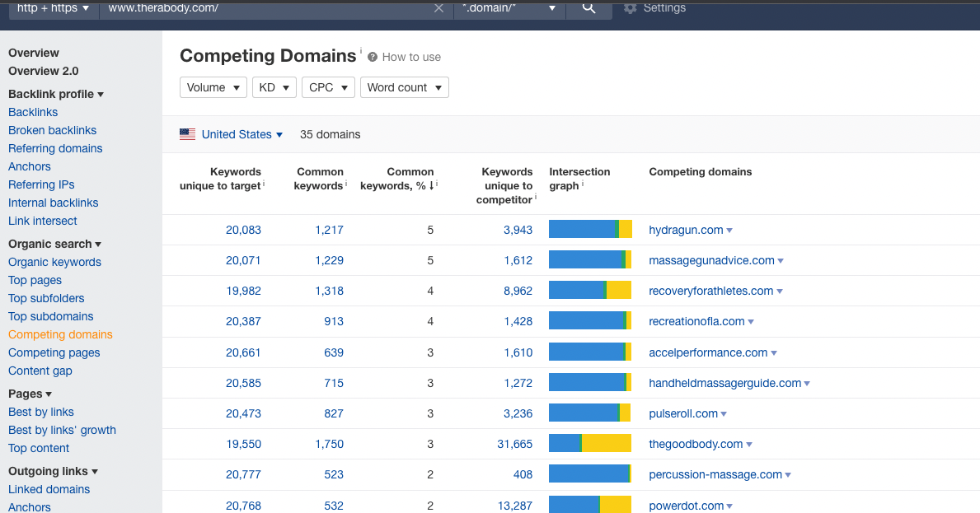Viewport: 980px width, 513px height.
Task: Open Best by links' growth report
Action: (x=62, y=430)
